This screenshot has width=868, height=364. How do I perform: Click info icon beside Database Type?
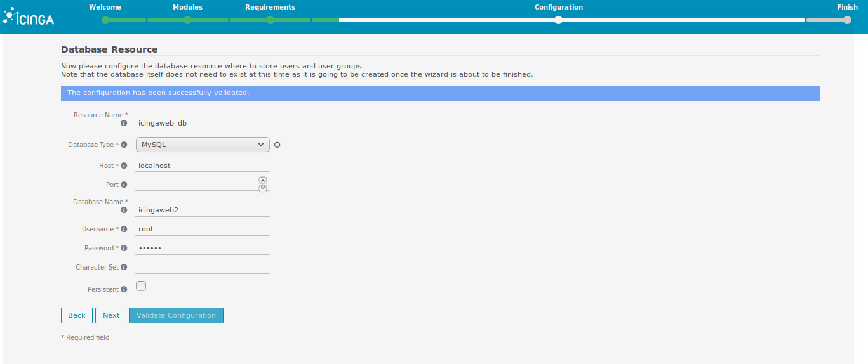pyautogui.click(x=124, y=145)
